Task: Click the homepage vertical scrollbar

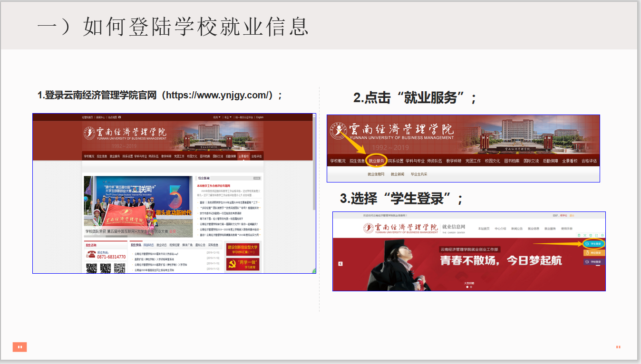Action: pos(314,190)
